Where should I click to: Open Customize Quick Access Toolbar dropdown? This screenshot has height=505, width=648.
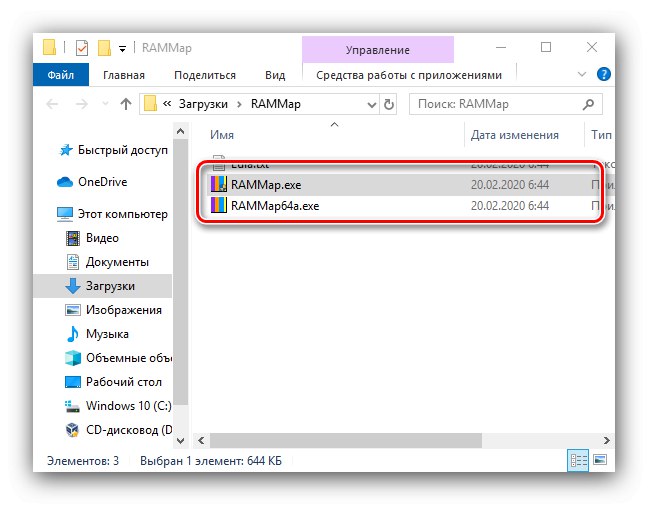coord(122,49)
